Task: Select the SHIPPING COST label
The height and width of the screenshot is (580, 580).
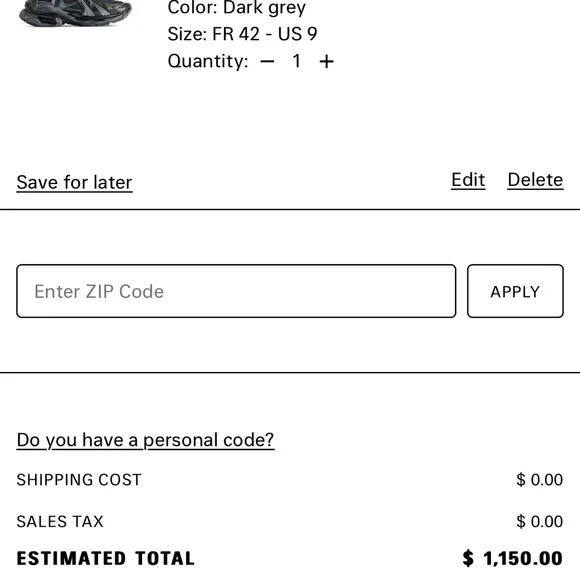Action: (79, 480)
